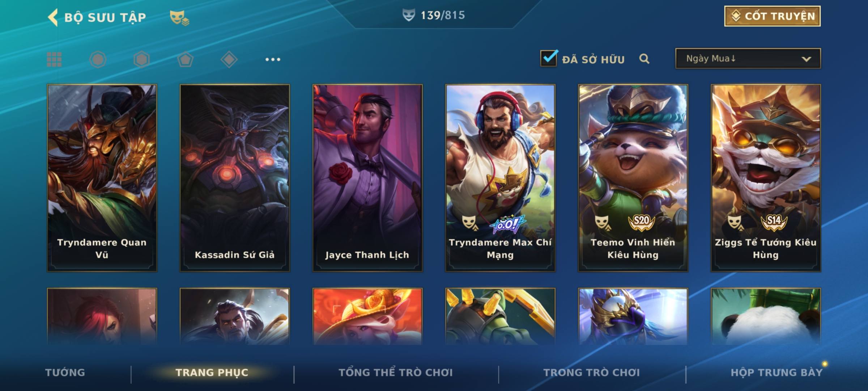Click the Cốt Truyện button
Screen dimensions: 868x391
coord(772,16)
